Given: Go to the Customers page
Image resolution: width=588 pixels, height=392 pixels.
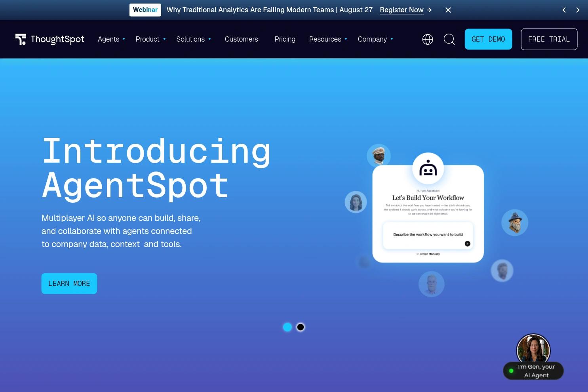Looking at the screenshot, I should [x=242, y=39].
